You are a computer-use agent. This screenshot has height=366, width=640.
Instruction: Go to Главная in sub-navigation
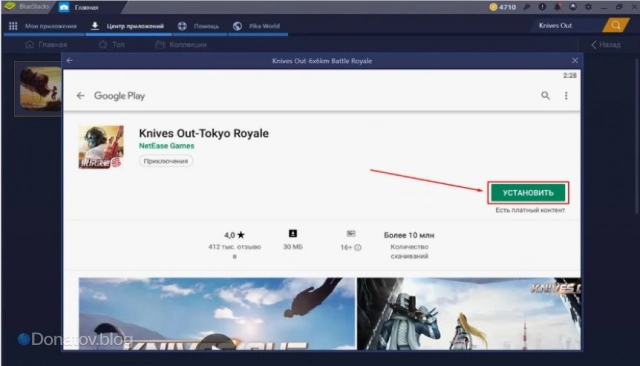(x=46, y=44)
